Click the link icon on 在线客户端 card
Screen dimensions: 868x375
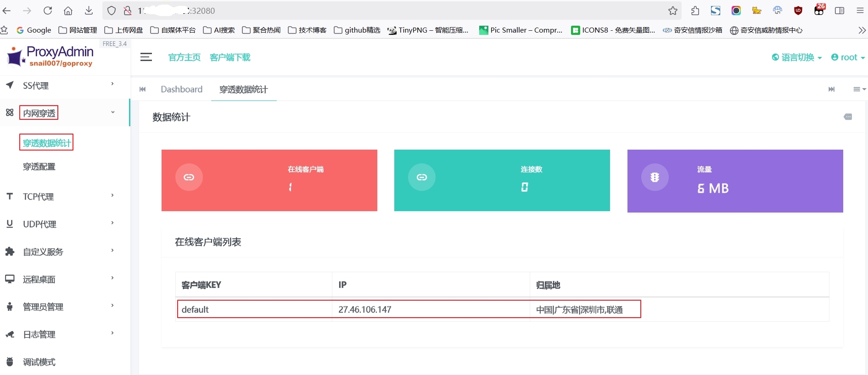pyautogui.click(x=189, y=177)
